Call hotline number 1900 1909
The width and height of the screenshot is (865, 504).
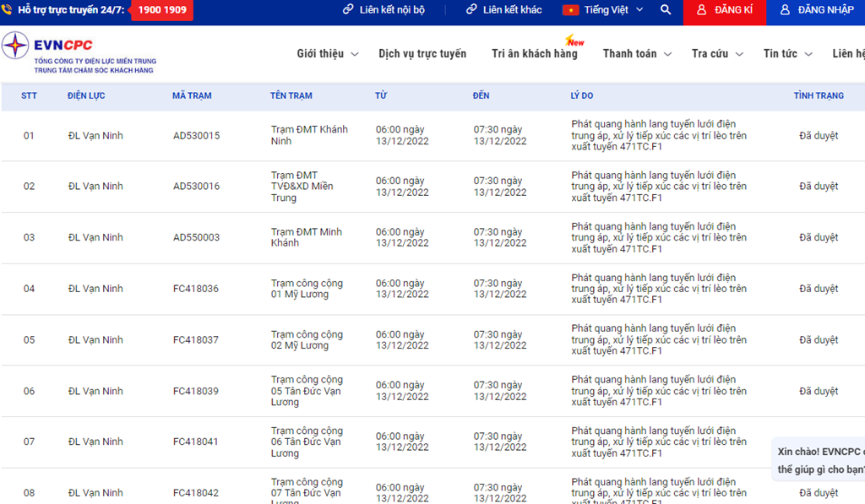[x=161, y=10]
